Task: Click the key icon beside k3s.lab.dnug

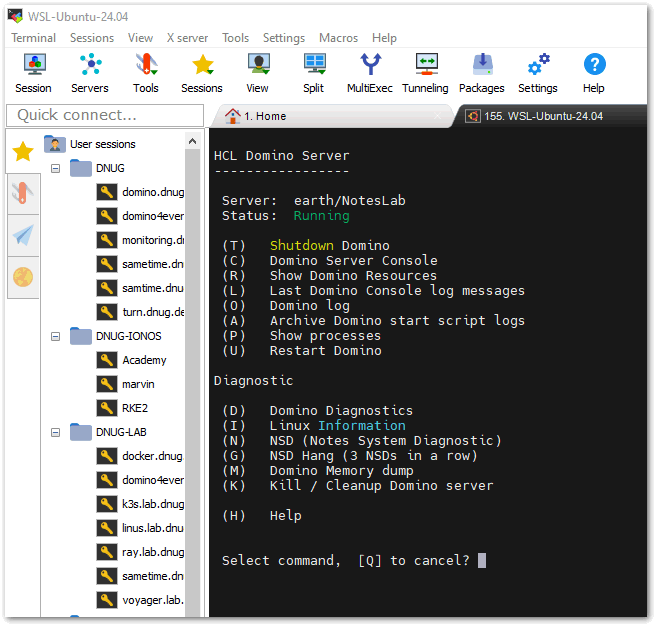Action: (x=107, y=504)
